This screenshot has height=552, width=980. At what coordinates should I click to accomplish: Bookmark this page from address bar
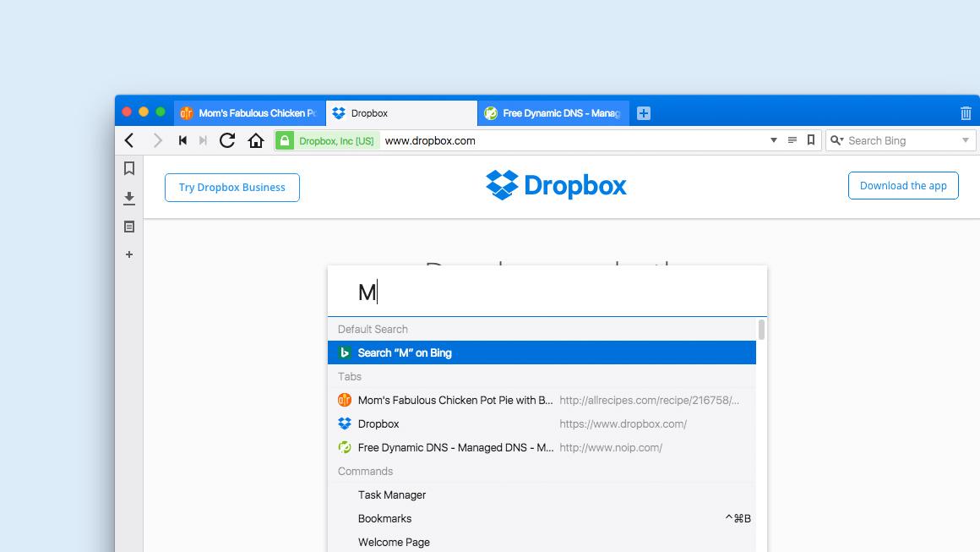(811, 140)
